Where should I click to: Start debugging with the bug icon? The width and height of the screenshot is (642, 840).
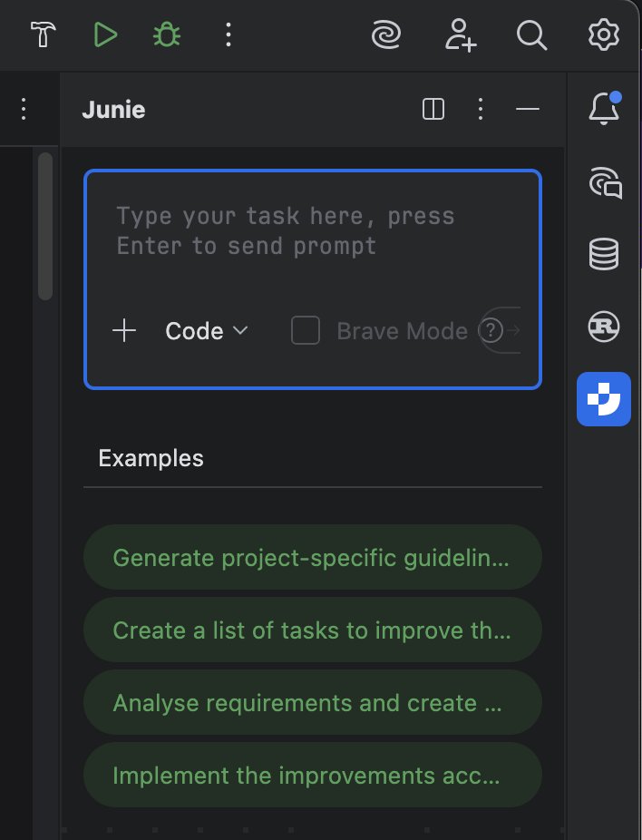pos(167,34)
